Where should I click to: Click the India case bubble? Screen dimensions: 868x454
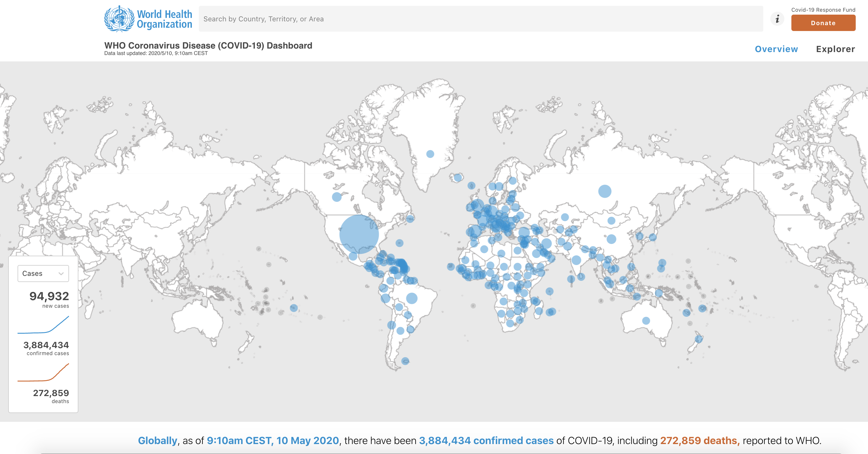(576, 260)
